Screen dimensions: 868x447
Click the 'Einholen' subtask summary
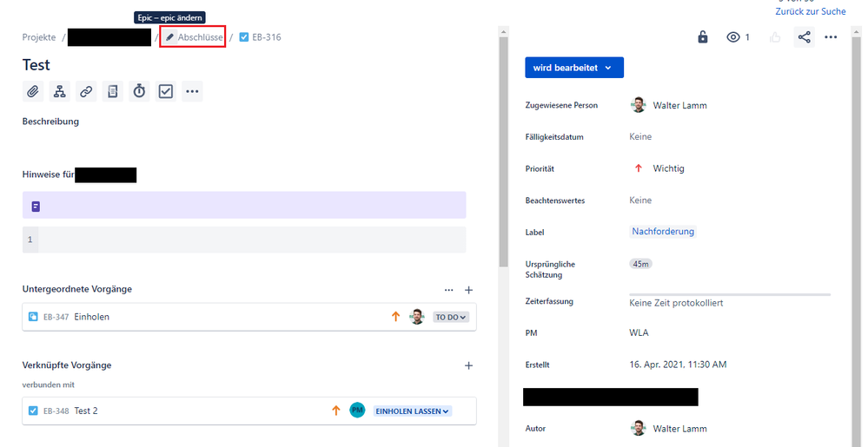pos(91,317)
